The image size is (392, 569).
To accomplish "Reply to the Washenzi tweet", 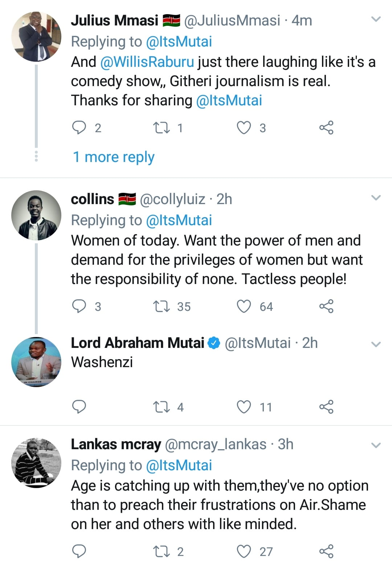I will pyautogui.click(x=79, y=407).
